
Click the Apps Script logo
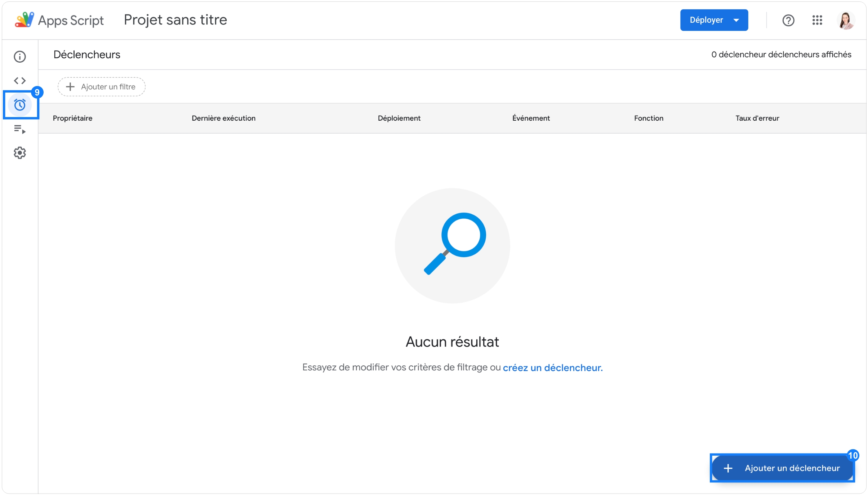pos(59,20)
